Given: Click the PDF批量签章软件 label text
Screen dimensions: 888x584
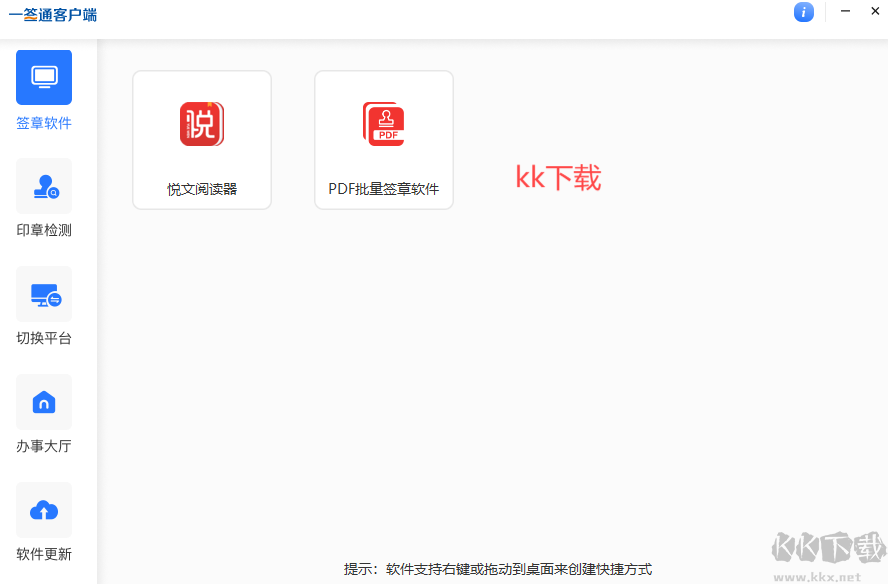Looking at the screenshot, I should pos(384,187).
